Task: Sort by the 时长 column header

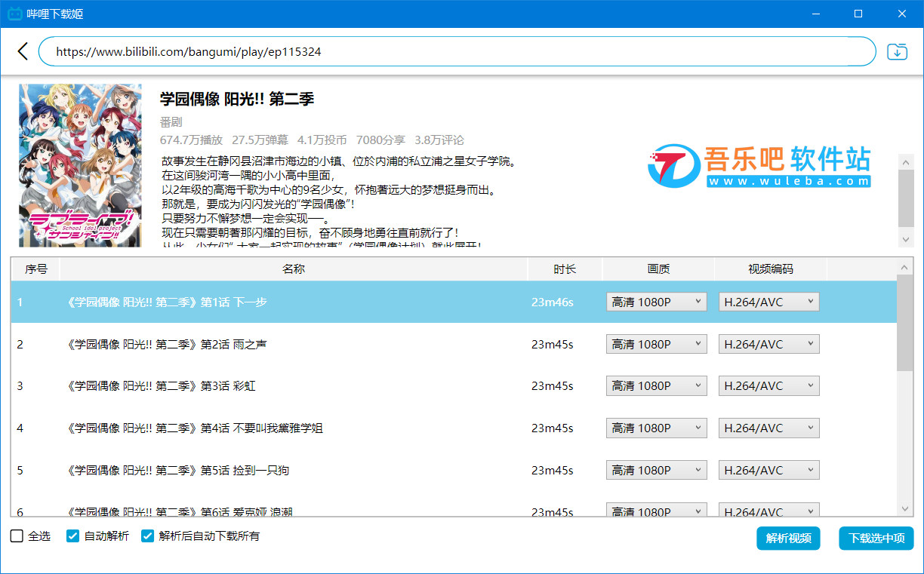Action: pyautogui.click(x=565, y=269)
